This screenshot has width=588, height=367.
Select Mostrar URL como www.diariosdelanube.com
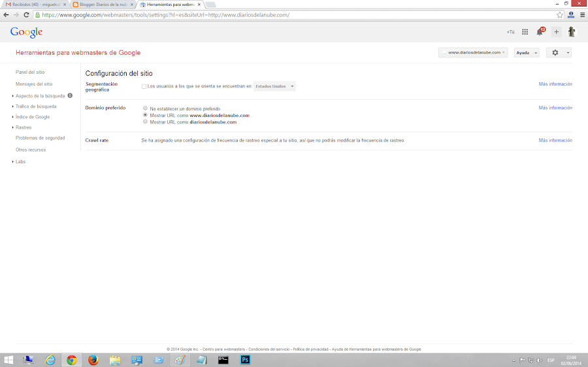pyautogui.click(x=145, y=115)
